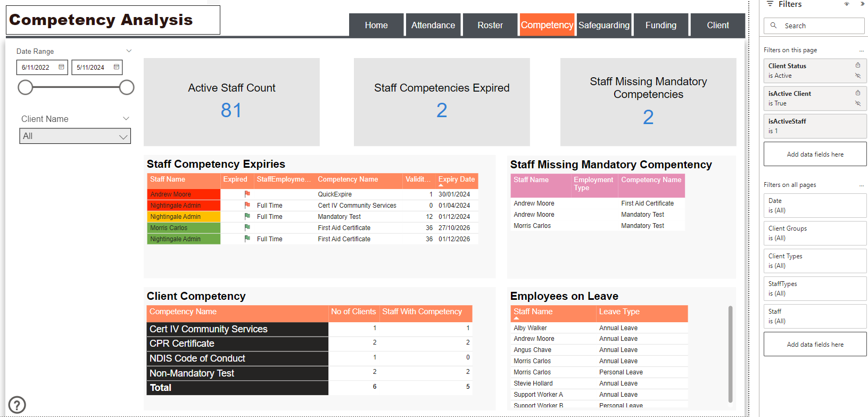
Task: Click the right handle of the date range slider
Action: [127, 87]
